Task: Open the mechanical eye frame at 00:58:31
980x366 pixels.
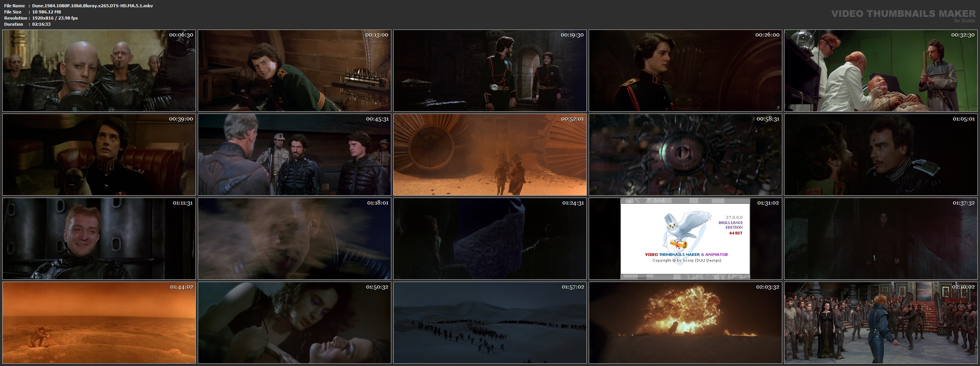Action: 685,155
